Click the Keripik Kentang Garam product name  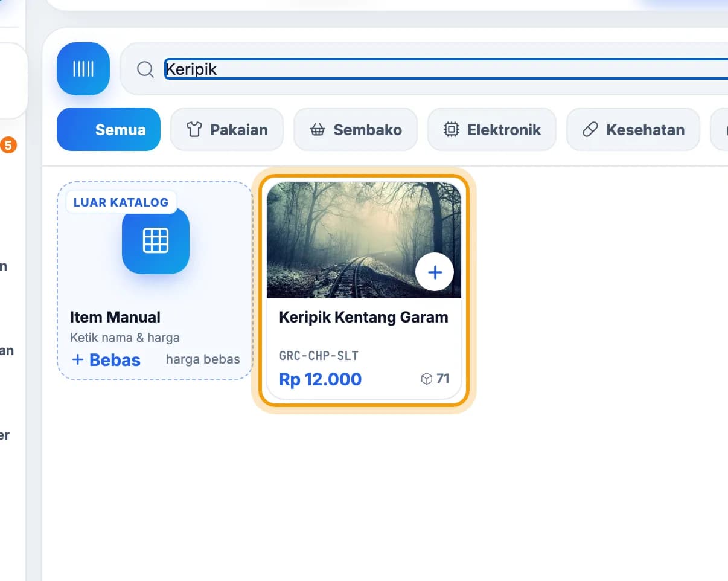pyautogui.click(x=364, y=317)
